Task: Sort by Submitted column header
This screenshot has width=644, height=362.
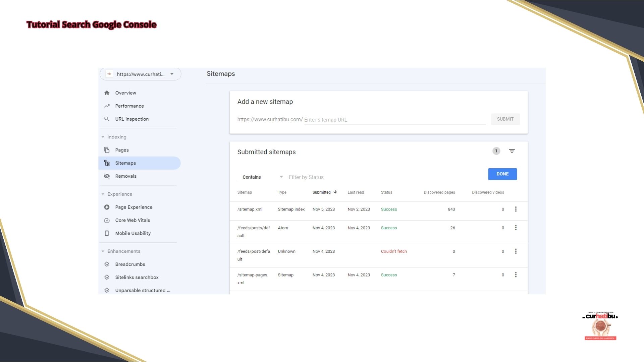Action: click(x=321, y=192)
